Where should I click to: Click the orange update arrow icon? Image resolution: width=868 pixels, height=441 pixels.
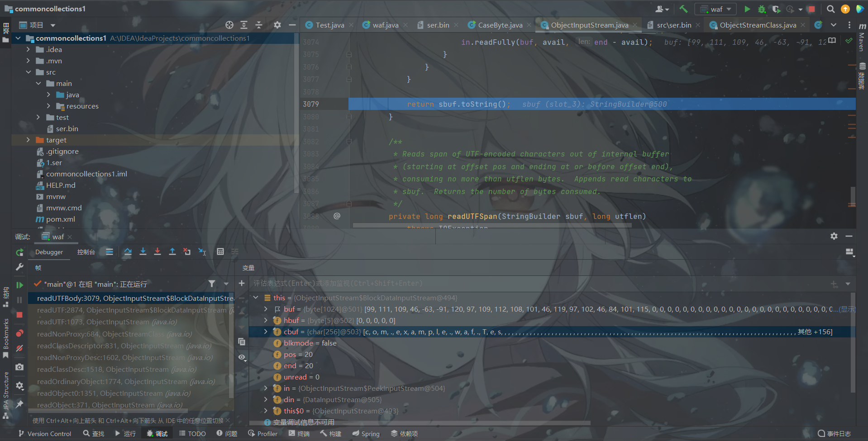(845, 9)
